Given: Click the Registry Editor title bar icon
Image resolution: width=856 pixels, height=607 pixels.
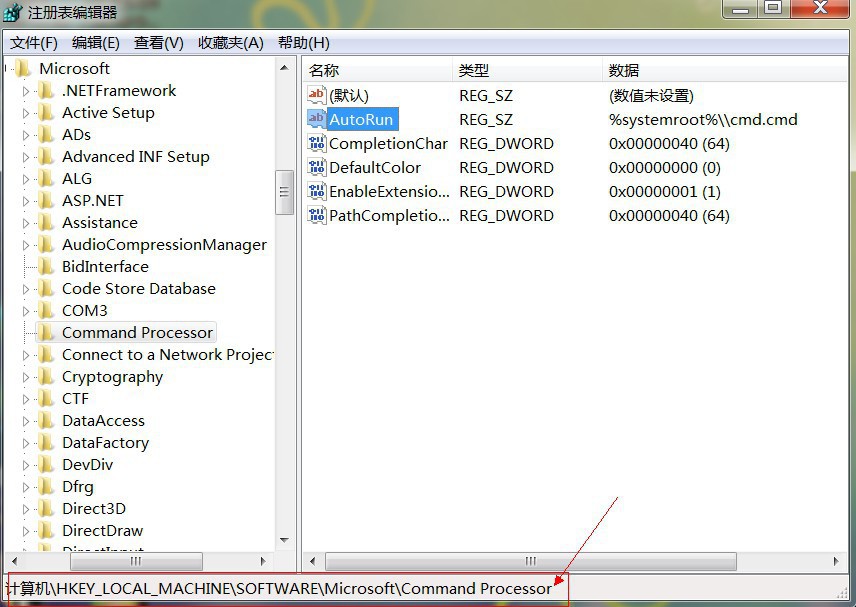Looking at the screenshot, I should tap(14, 12).
